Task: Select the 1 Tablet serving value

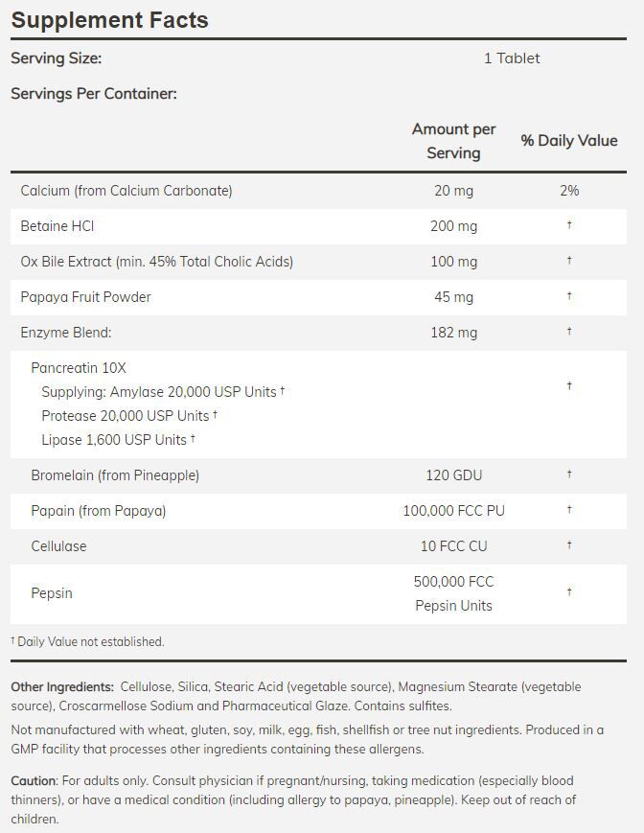Action: pos(512,58)
